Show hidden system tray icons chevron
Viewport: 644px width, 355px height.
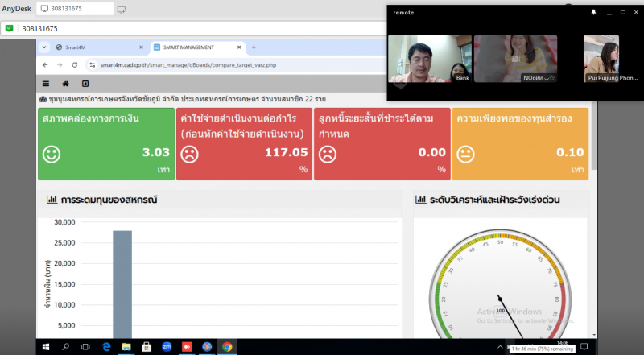pyautogui.click(x=500, y=347)
